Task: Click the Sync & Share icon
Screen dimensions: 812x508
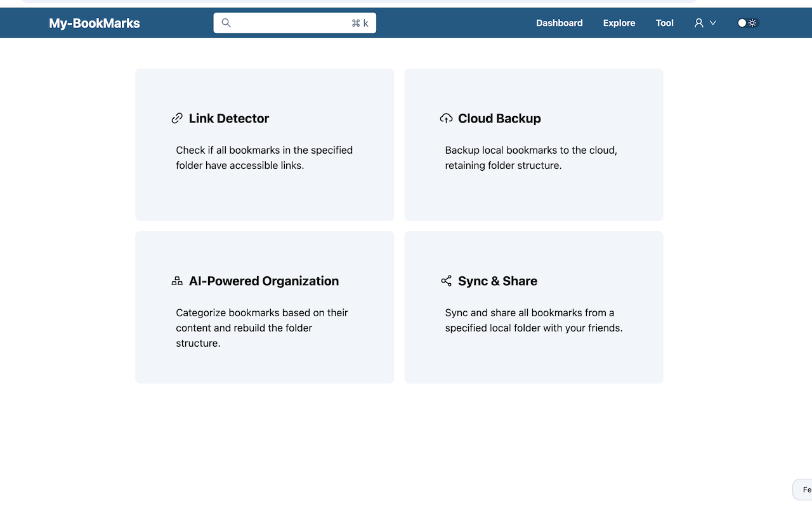Action: pyautogui.click(x=446, y=281)
